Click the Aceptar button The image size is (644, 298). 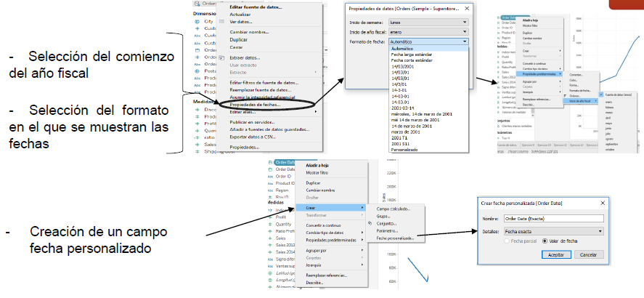(x=556, y=255)
